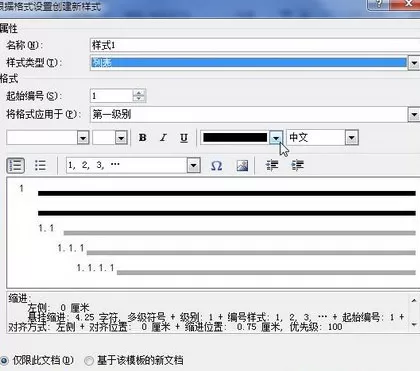This screenshot has width=420, height=371.
Task: Open the font color dropdown arrow
Action: coord(276,138)
